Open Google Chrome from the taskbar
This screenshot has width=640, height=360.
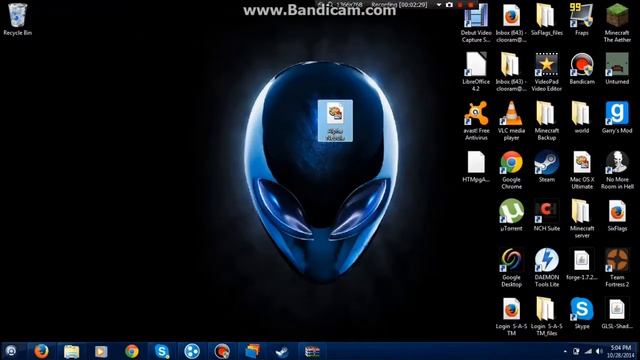(131, 351)
